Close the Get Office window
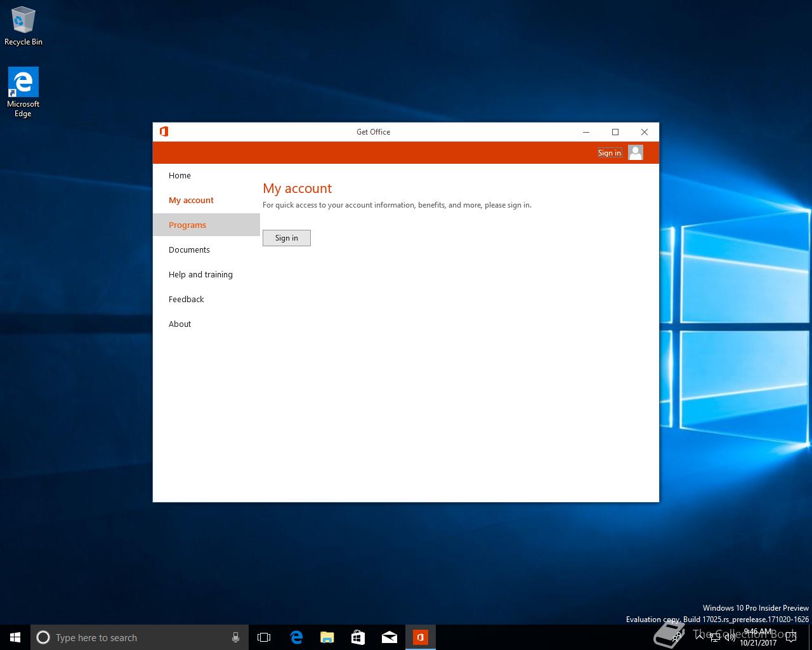This screenshot has width=812, height=650. [645, 132]
